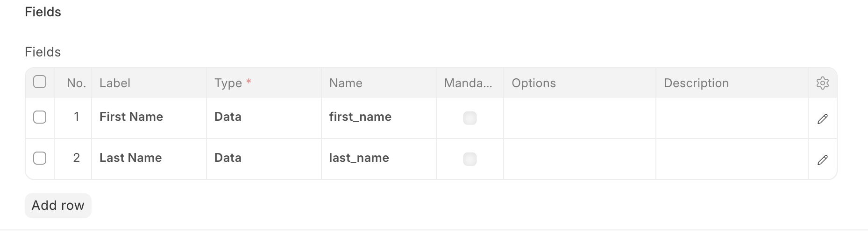Image resolution: width=868 pixels, height=236 pixels.
Task: Tick the Last Name row checkbox
Action: coord(40,158)
